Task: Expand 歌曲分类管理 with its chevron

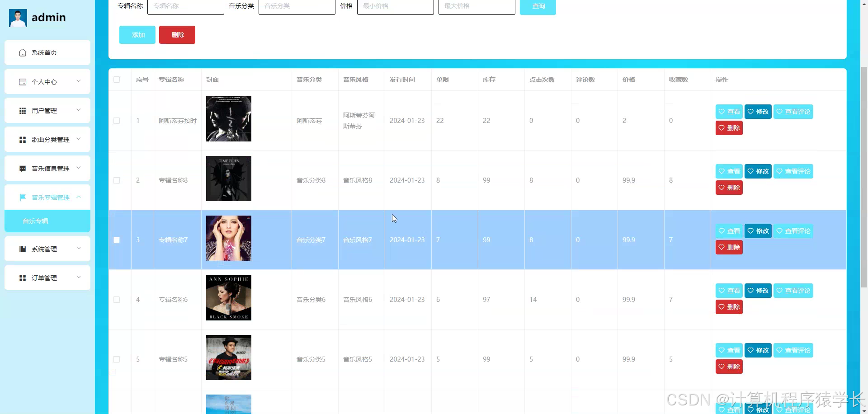Action: click(x=79, y=139)
